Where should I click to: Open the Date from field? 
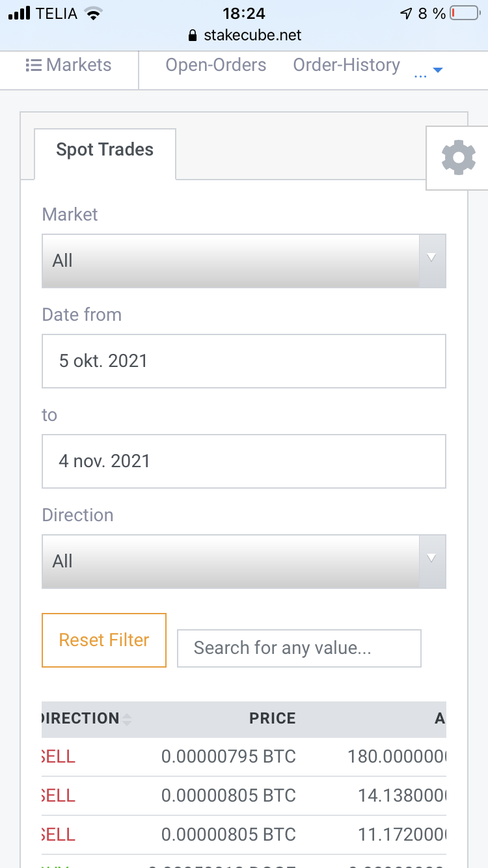pos(244,361)
